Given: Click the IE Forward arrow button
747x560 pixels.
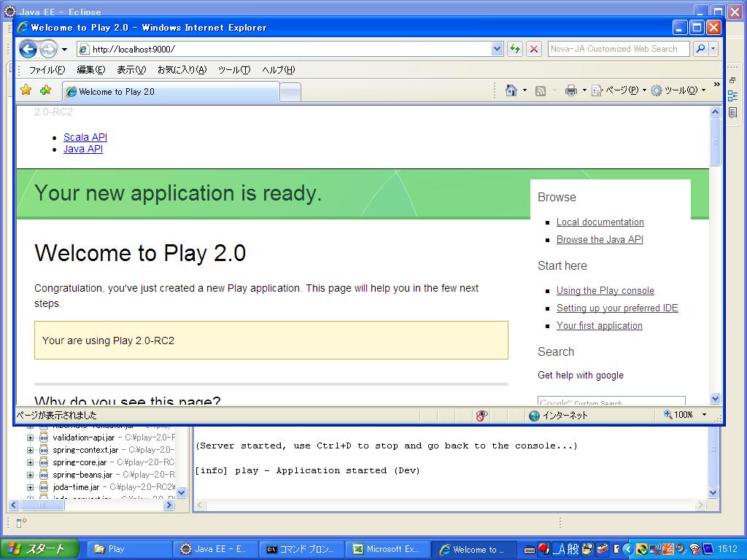Looking at the screenshot, I should coord(48,49).
